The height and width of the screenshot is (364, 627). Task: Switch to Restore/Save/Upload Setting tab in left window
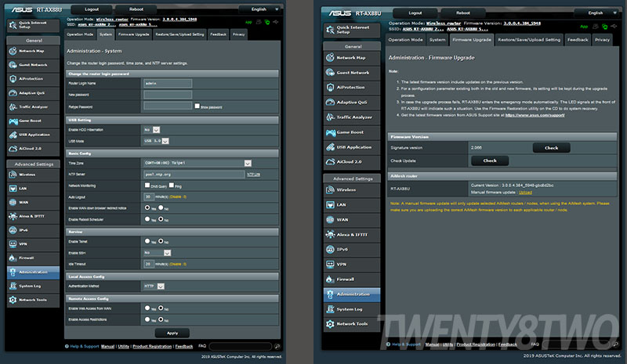(179, 34)
